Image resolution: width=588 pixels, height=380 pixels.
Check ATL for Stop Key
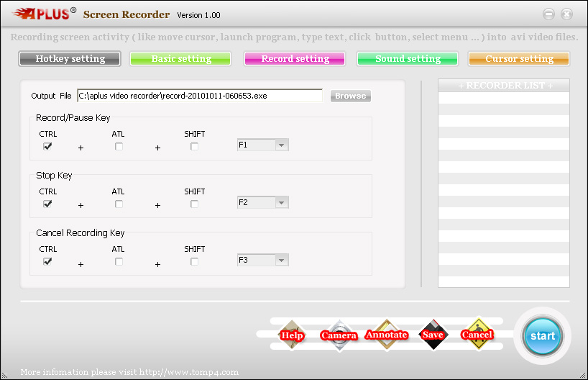pyautogui.click(x=119, y=204)
